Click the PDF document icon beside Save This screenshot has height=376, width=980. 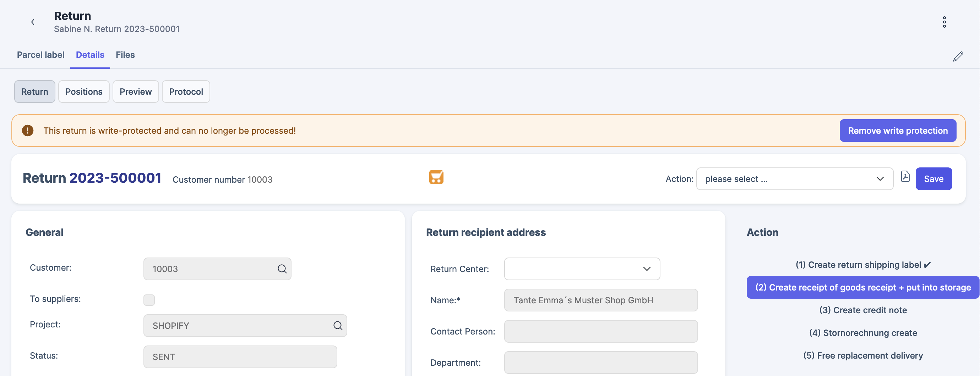click(905, 177)
